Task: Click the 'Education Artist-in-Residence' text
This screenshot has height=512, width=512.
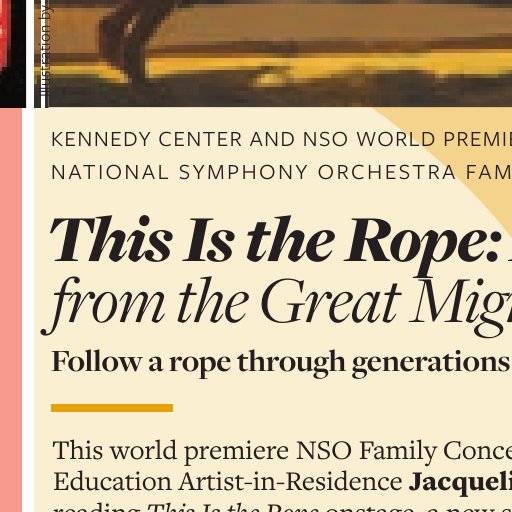Action: pyautogui.click(x=228, y=482)
